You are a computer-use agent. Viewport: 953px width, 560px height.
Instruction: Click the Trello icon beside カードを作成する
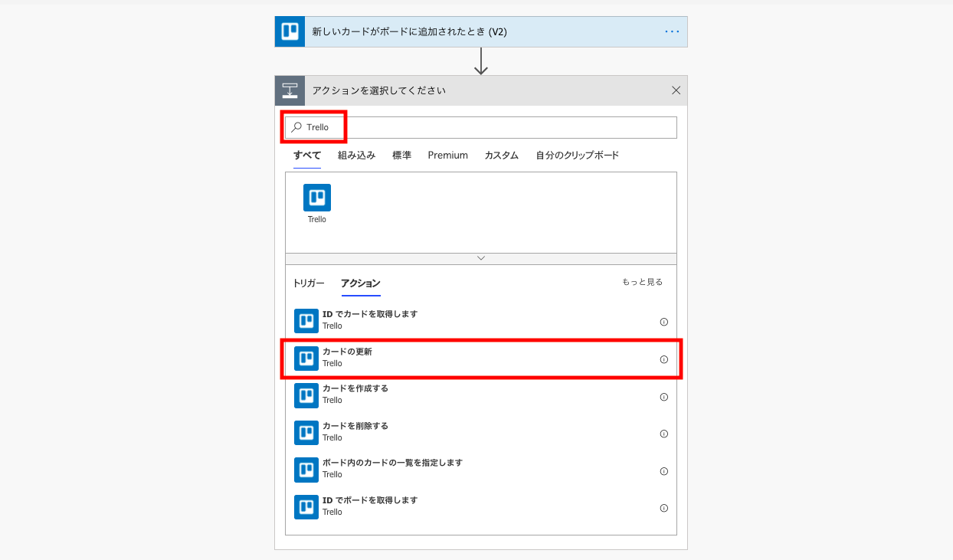point(306,395)
